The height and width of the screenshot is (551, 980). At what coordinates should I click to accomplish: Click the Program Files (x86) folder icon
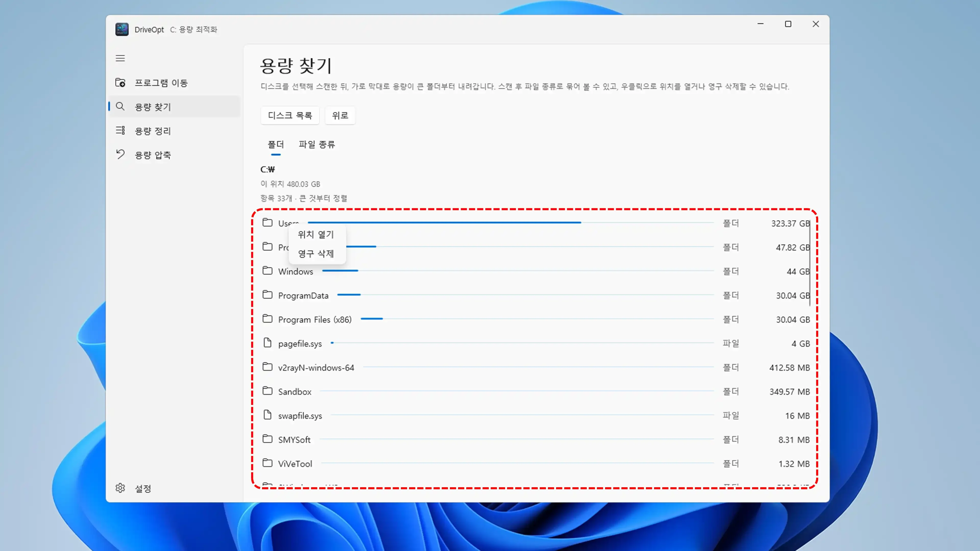267,319
